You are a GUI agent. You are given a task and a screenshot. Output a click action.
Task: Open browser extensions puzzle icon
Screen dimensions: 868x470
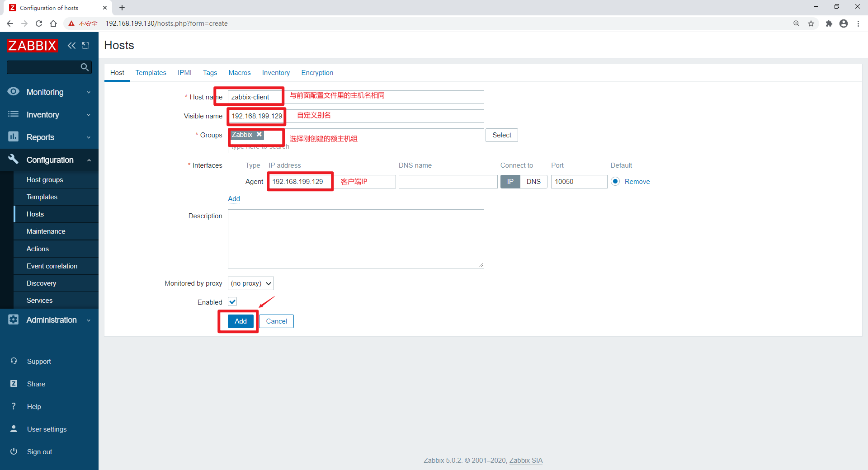coord(829,23)
